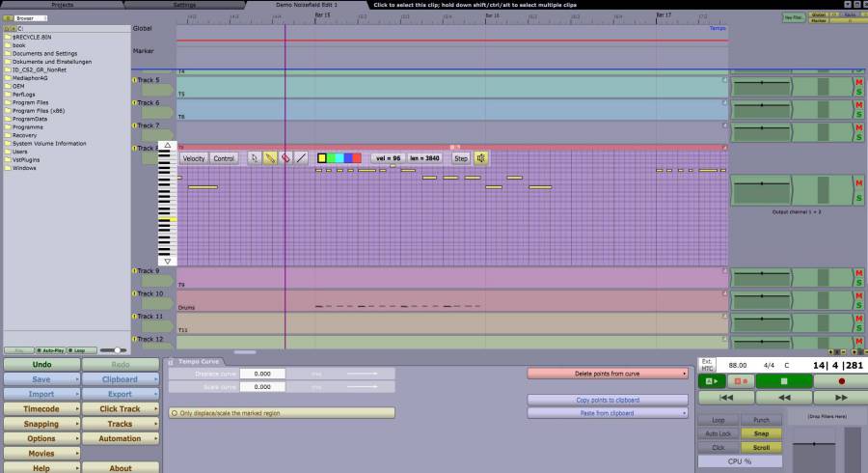Screen dimensions: 868x473
Task: Enable the Loop button in transport panel
Action: tap(718, 421)
